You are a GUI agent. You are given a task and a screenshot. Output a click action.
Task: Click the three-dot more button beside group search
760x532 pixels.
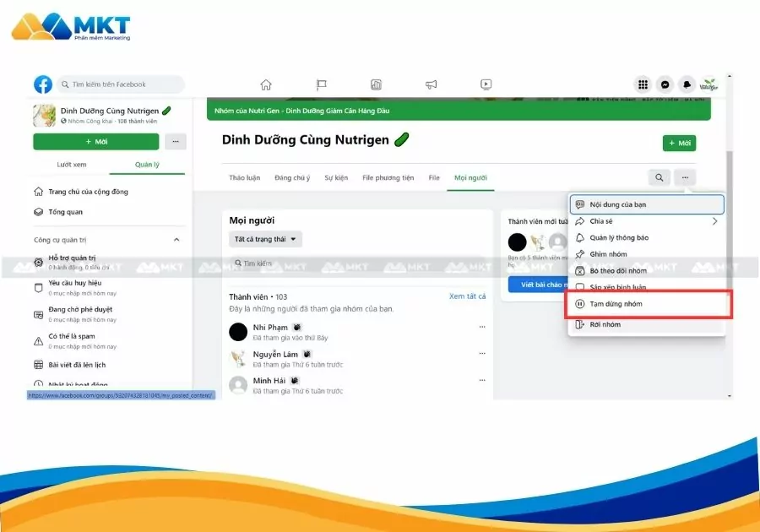(x=685, y=177)
